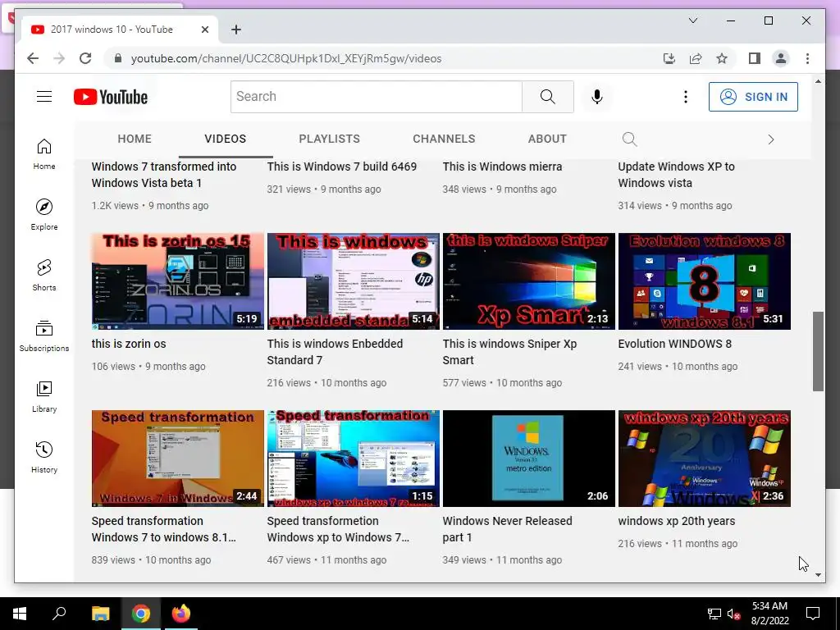
Task: Open History in the sidebar
Action: [44, 457]
